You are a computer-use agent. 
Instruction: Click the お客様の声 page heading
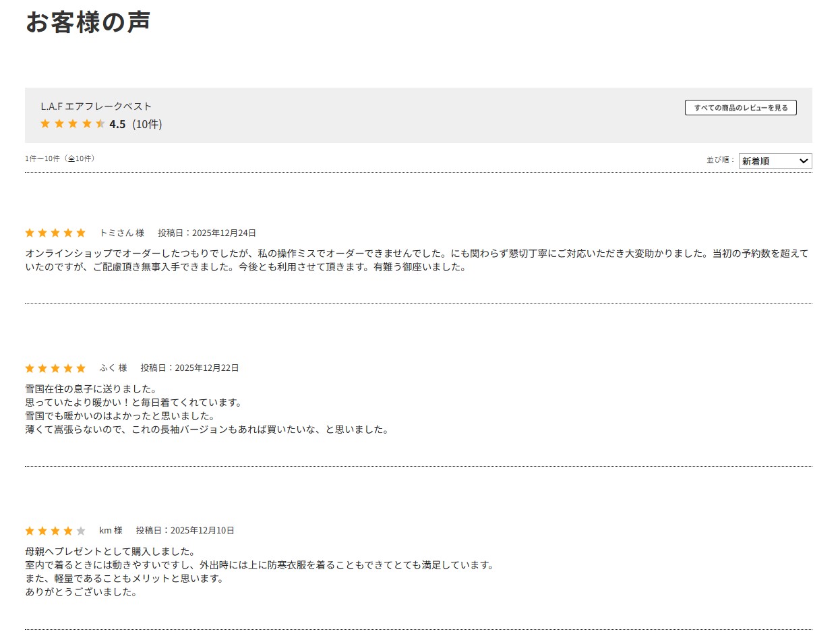pos(88,22)
